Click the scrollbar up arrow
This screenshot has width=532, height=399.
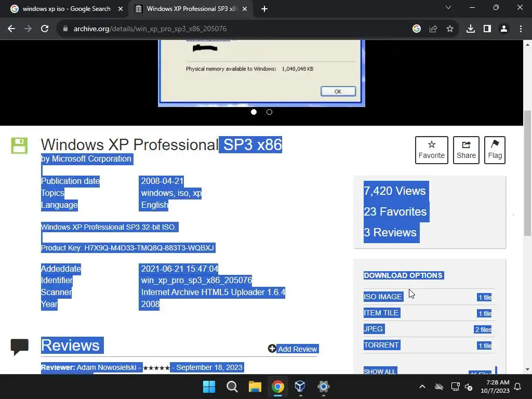[527, 45]
